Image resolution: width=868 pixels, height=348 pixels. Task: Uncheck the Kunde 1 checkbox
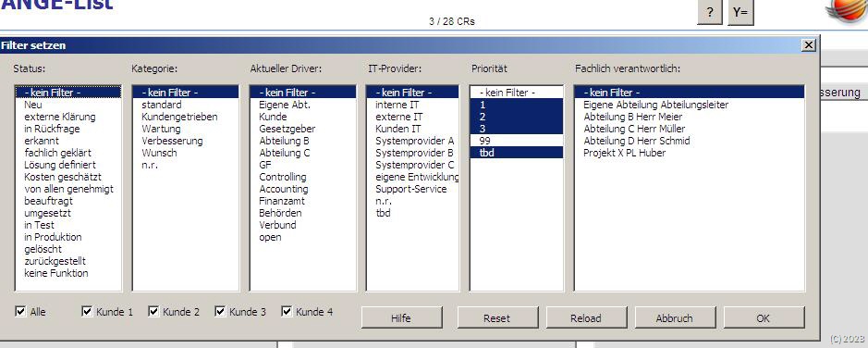87,311
